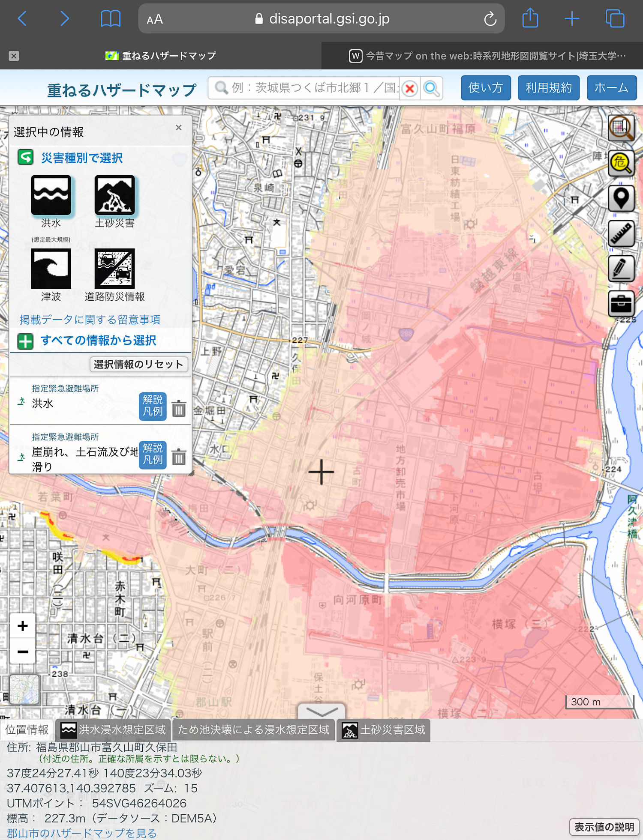This screenshot has width=643, height=840.
Task: Close the 選択中の情報 panel
Action: [179, 128]
